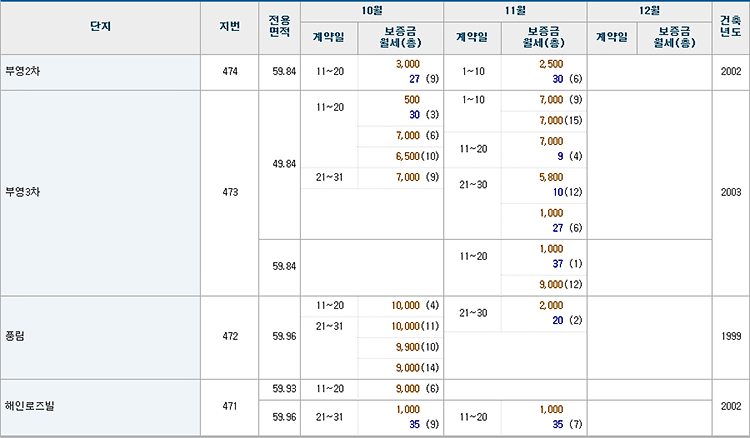750x438 pixels.
Task: Click the 단지 column header
Action: point(100,28)
